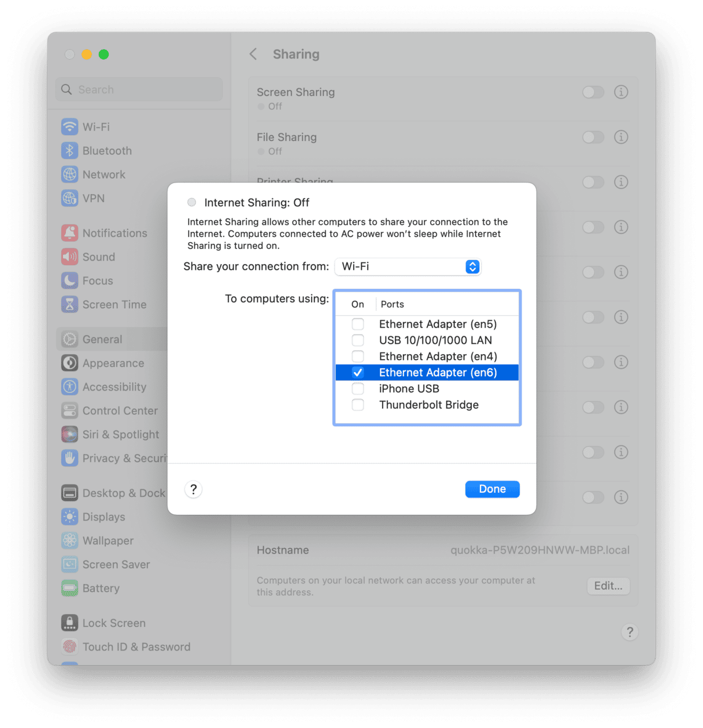Toggle the Printer Sharing switch
This screenshot has height=728, width=703.
[x=593, y=183]
